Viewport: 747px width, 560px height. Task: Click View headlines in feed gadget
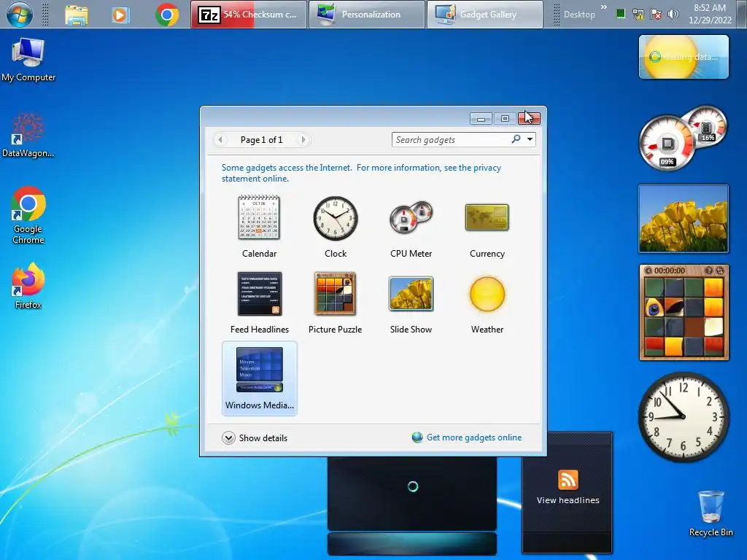[x=568, y=500]
